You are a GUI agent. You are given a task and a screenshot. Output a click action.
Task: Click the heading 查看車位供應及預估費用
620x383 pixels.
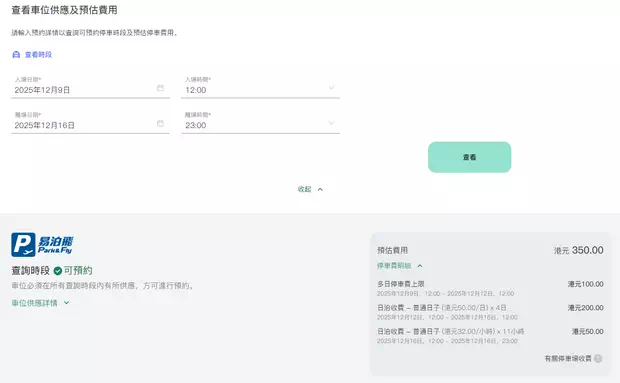coord(64,10)
